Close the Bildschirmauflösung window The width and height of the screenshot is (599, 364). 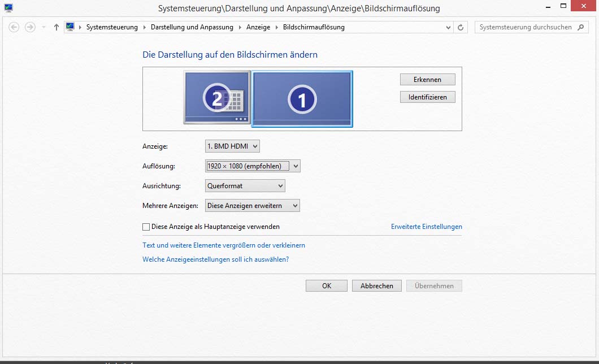click(x=583, y=6)
